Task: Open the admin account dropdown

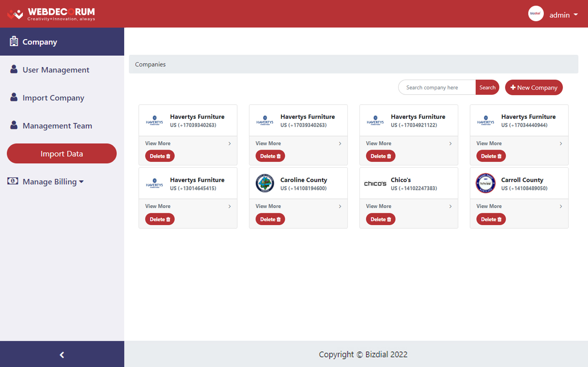Action: click(563, 15)
